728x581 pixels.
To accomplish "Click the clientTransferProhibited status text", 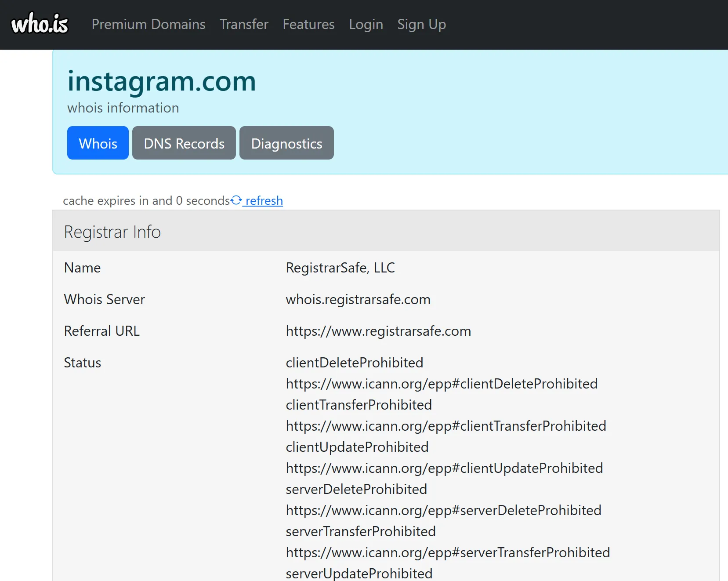I will point(359,405).
